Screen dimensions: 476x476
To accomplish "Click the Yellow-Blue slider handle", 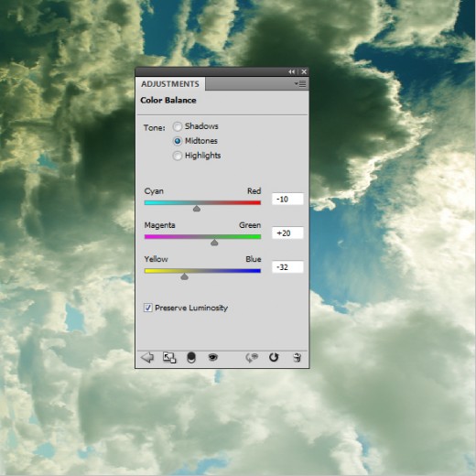I will pyautogui.click(x=184, y=276).
